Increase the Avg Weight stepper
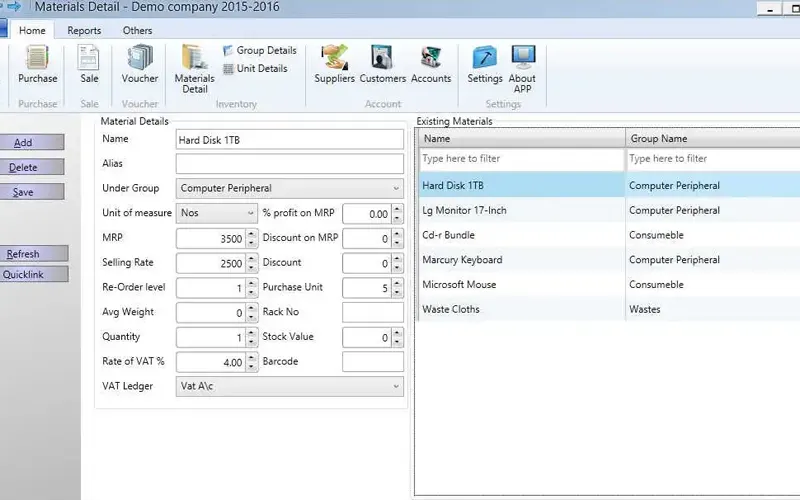 click(252, 308)
